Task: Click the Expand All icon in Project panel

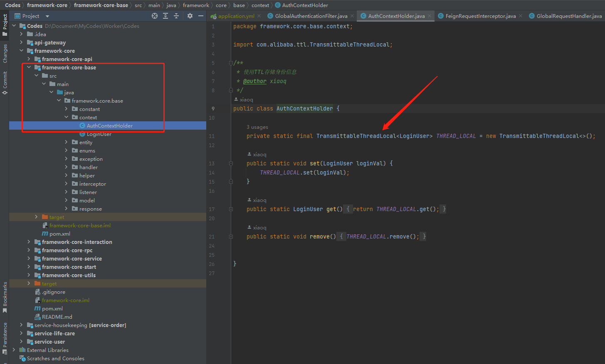Action: (165, 16)
